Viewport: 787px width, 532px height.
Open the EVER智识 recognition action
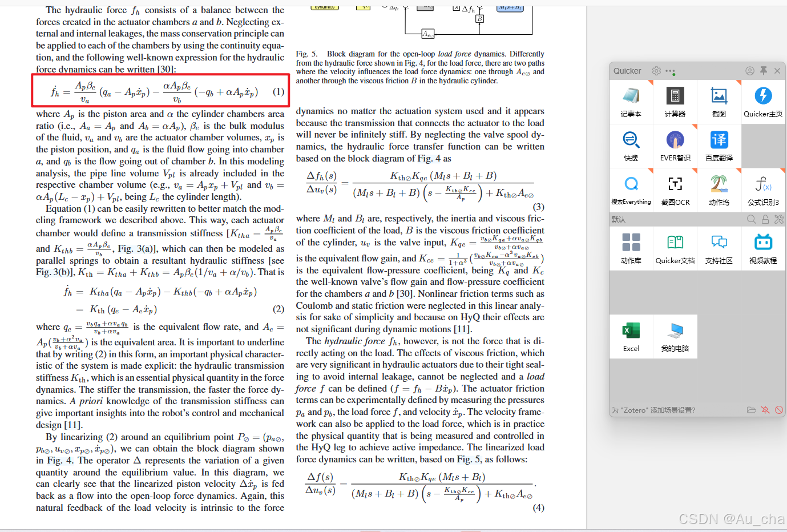(x=675, y=146)
